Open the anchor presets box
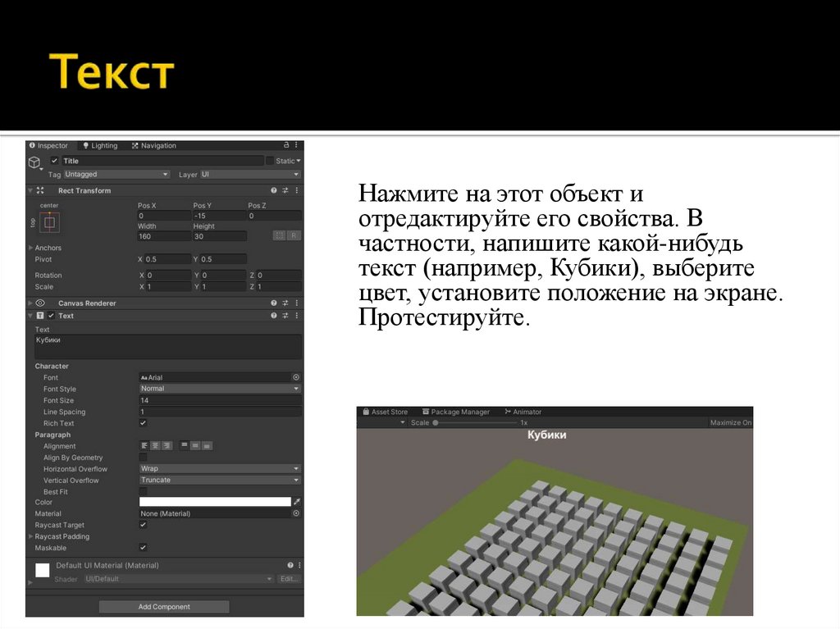 point(49,222)
